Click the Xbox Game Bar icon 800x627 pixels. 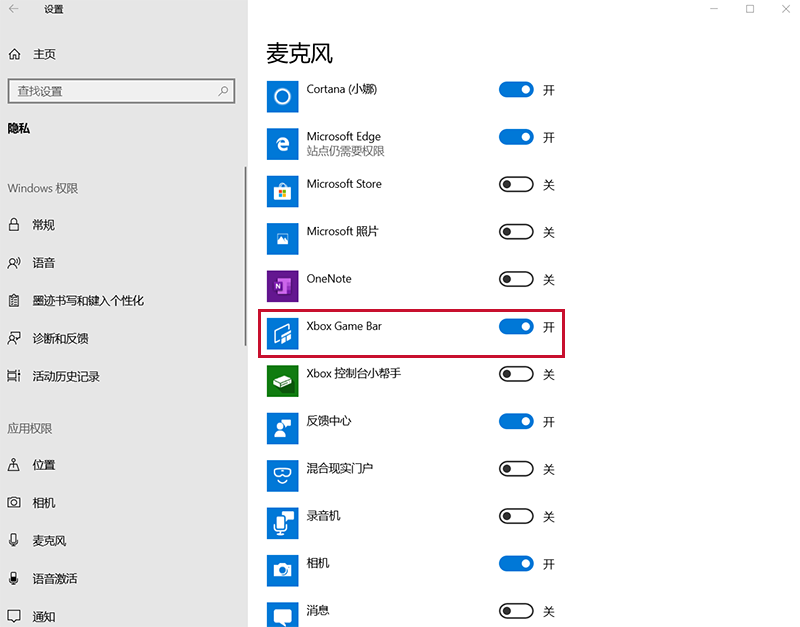tap(283, 333)
